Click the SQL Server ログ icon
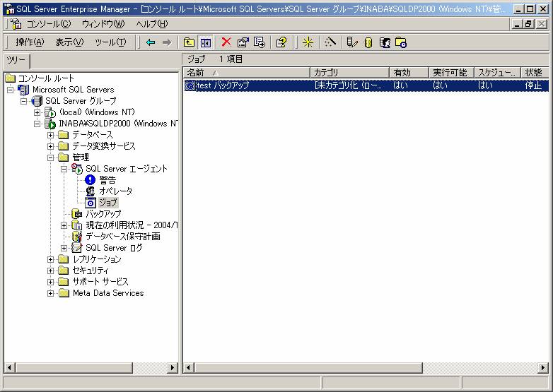Viewport: 553px width, 392px height. [x=77, y=248]
